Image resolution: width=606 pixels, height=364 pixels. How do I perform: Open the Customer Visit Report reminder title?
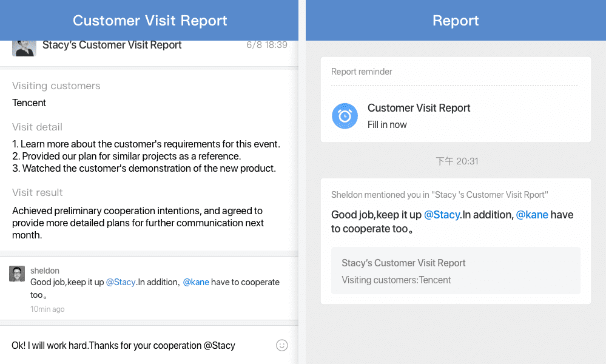pos(419,108)
